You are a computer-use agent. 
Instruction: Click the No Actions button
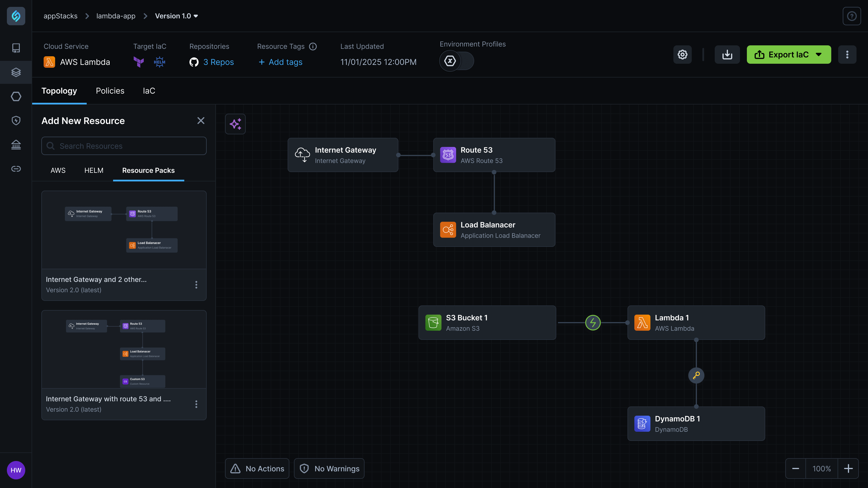coord(257,468)
